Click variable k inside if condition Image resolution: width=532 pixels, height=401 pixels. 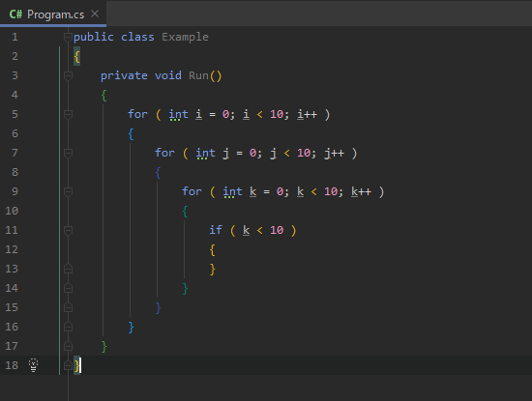pyautogui.click(x=247, y=231)
